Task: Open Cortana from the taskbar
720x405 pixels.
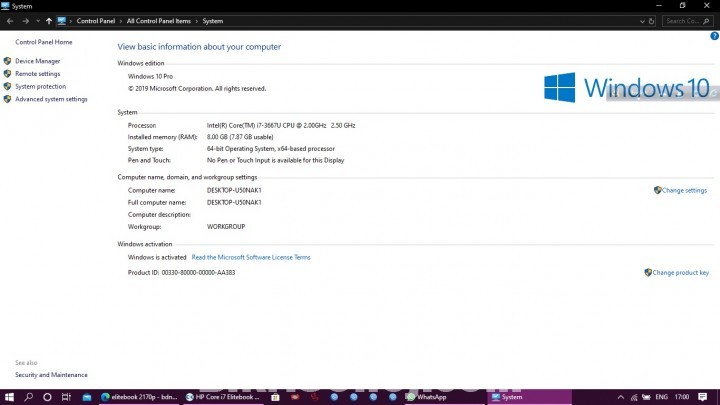Action: tap(47, 397)
